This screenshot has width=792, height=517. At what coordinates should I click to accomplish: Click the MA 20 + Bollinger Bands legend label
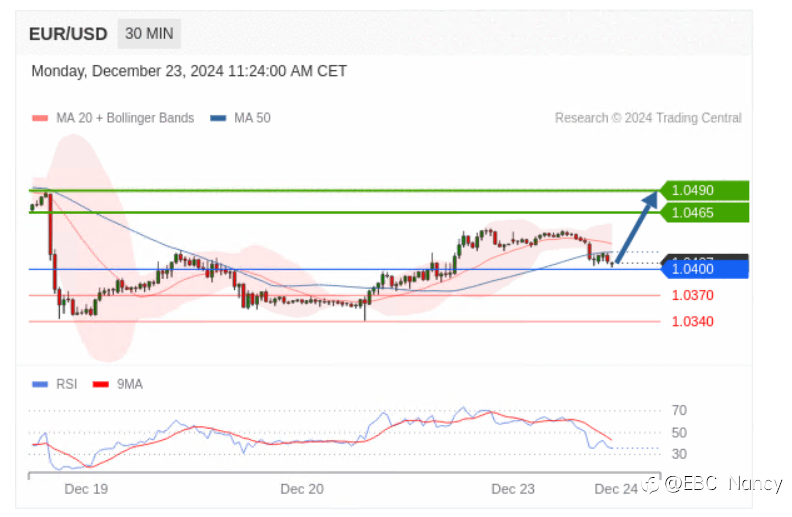(125, 118)
